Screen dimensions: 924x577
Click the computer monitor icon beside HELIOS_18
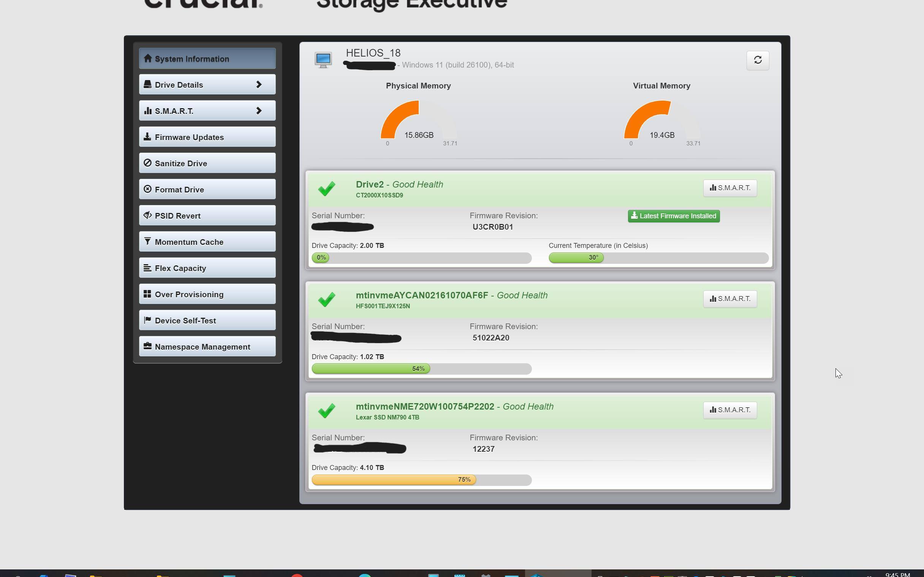(x=323, y=60)
